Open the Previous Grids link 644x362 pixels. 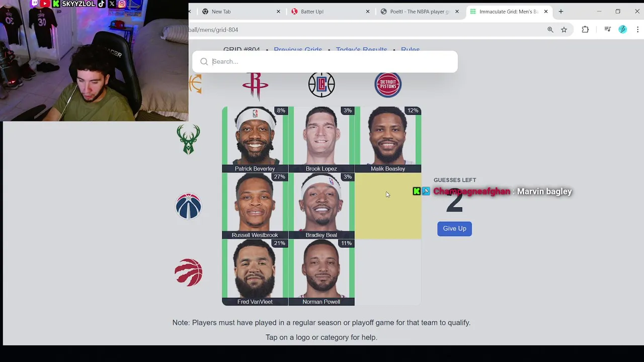coord(298,49)
